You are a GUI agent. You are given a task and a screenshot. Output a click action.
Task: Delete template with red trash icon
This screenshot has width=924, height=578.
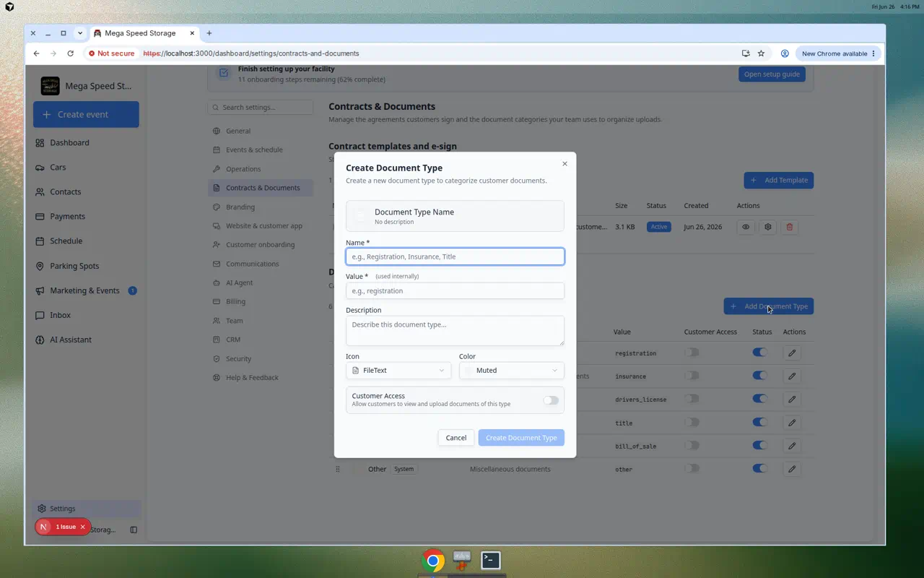(790, 227)
